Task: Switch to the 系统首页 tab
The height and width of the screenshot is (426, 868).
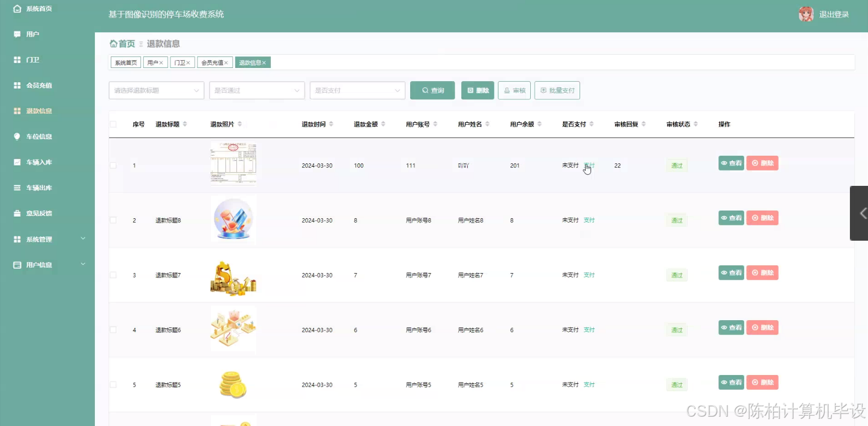Action: click(126, 63)
